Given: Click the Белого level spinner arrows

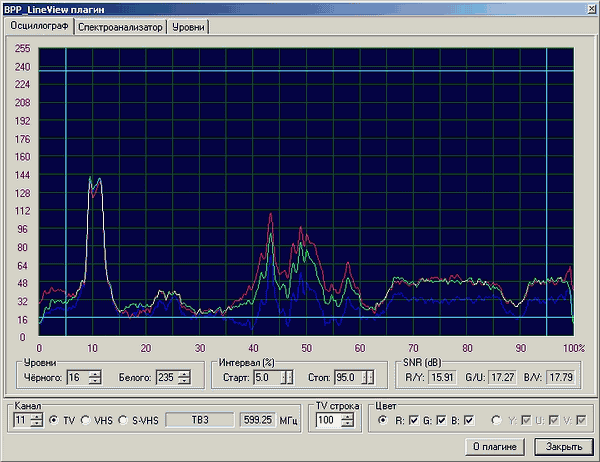Looking at the screenshot, I should (186, 377).
